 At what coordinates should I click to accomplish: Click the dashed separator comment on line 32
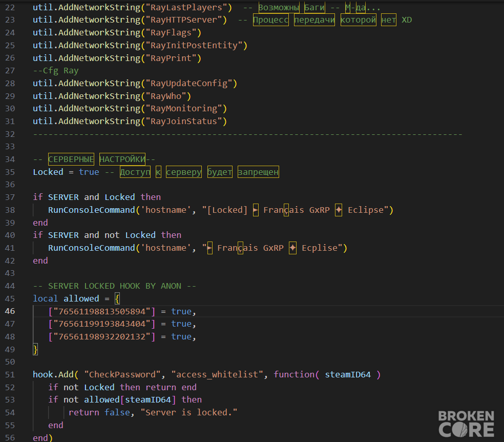[247, 134]
